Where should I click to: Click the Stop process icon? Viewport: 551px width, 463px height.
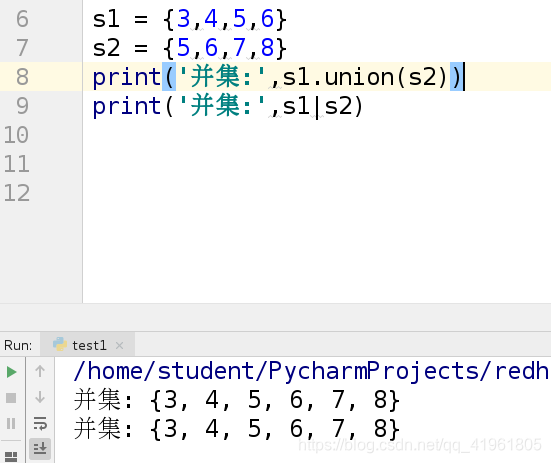tap(11, 398)
